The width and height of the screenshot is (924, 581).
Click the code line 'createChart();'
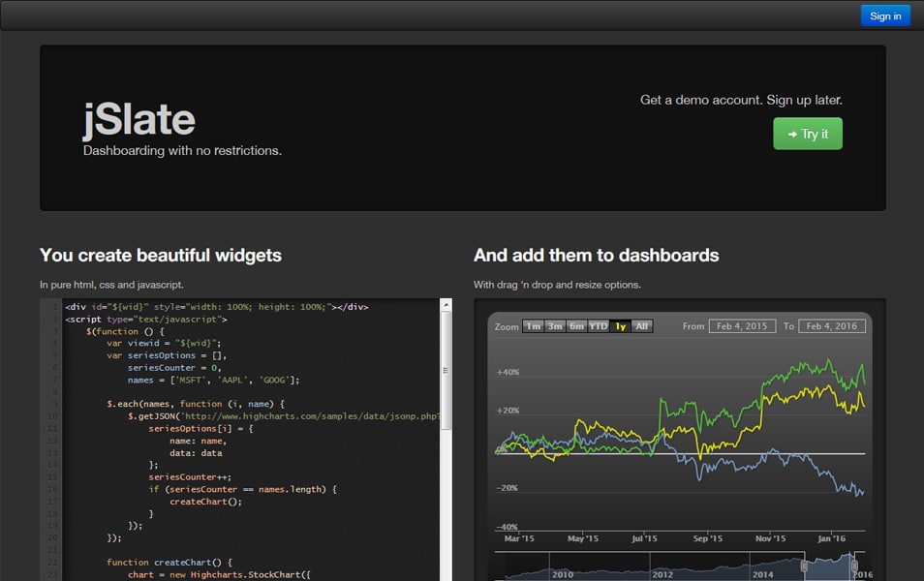coord(205,502)
